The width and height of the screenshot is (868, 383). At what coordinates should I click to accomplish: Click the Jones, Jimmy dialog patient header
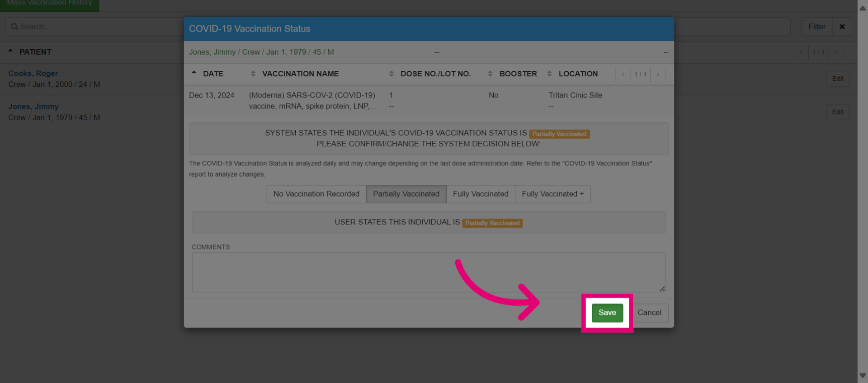click(x=261, y=52)
